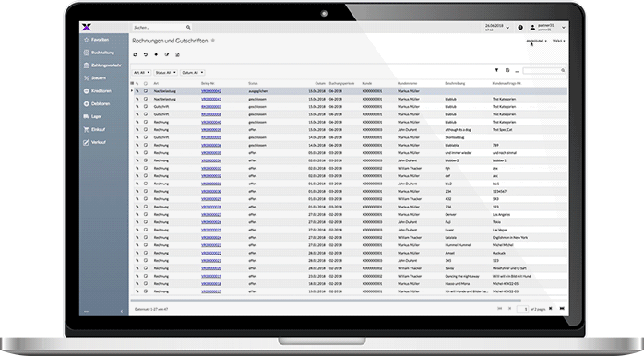Click the filter funnel icon above the table
644x356 pixels.
[496, 70]
